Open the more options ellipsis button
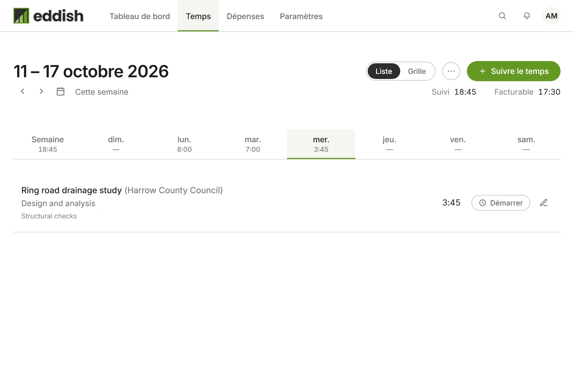The height and width of the screenshot is (392, 574). point(451,71)
